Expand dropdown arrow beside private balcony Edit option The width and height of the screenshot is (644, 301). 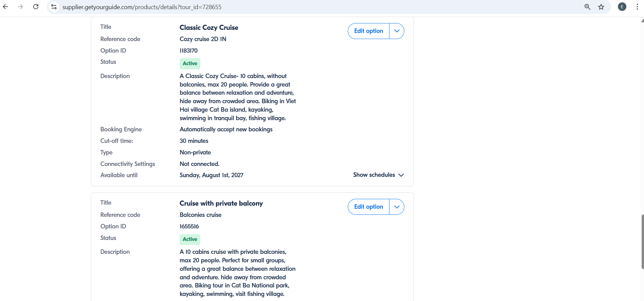397,207
